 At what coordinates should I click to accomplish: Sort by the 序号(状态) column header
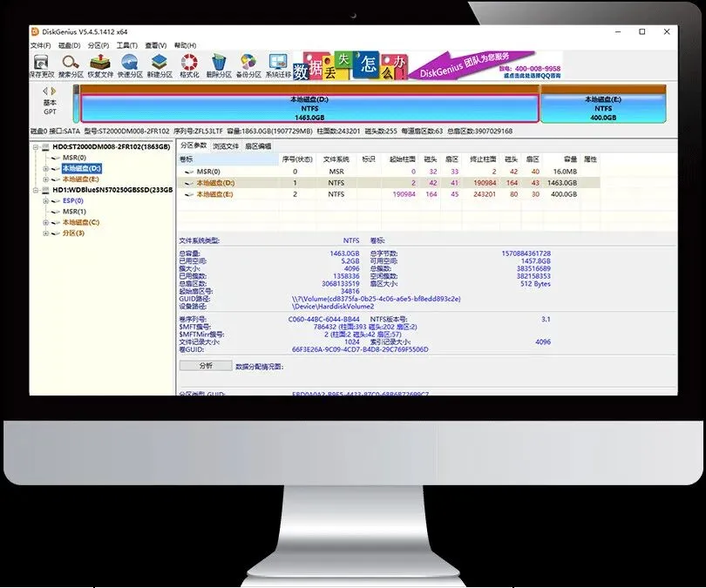point(297,159)
